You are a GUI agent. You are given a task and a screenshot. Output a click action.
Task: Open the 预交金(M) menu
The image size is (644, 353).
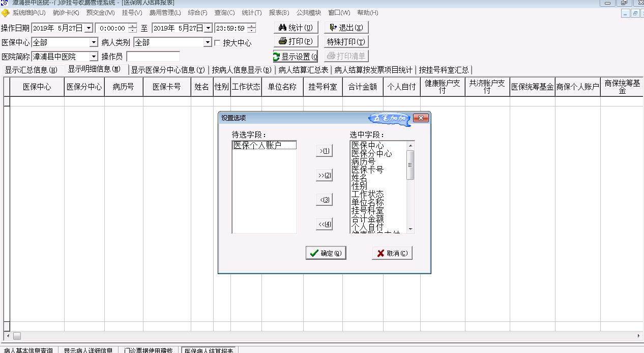100,13
